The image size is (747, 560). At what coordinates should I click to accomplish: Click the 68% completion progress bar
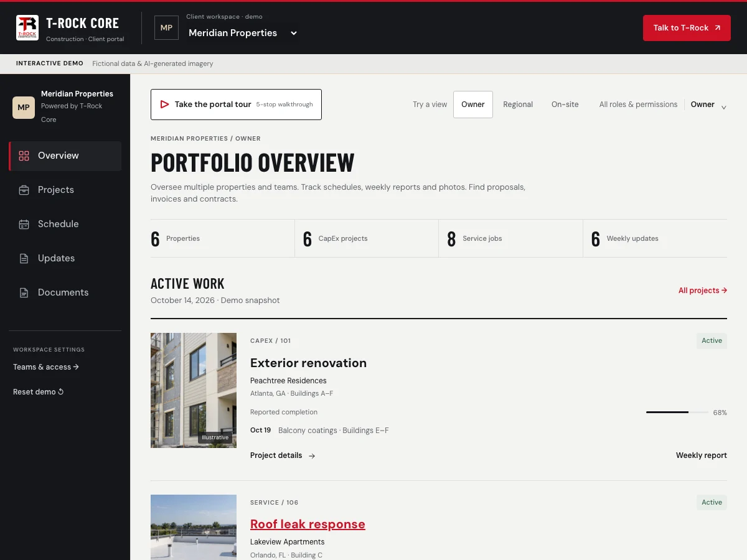click(x=677, y=413)
